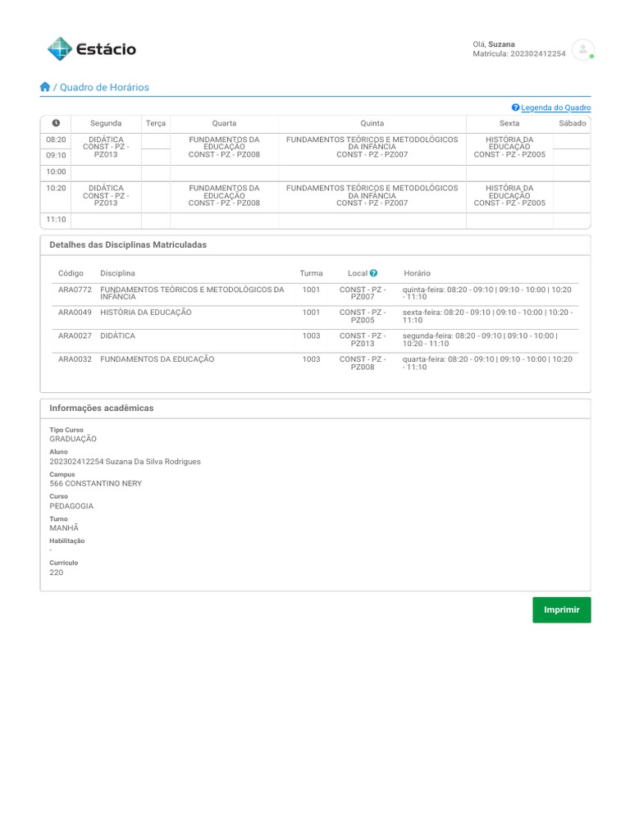Click the sexta-feira schedule text
Viewport: 630px width, 840px height.
(x=487, y=316)
